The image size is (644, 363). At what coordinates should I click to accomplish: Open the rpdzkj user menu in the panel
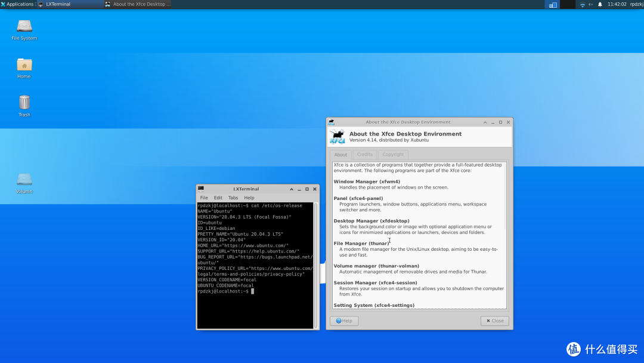637,4
